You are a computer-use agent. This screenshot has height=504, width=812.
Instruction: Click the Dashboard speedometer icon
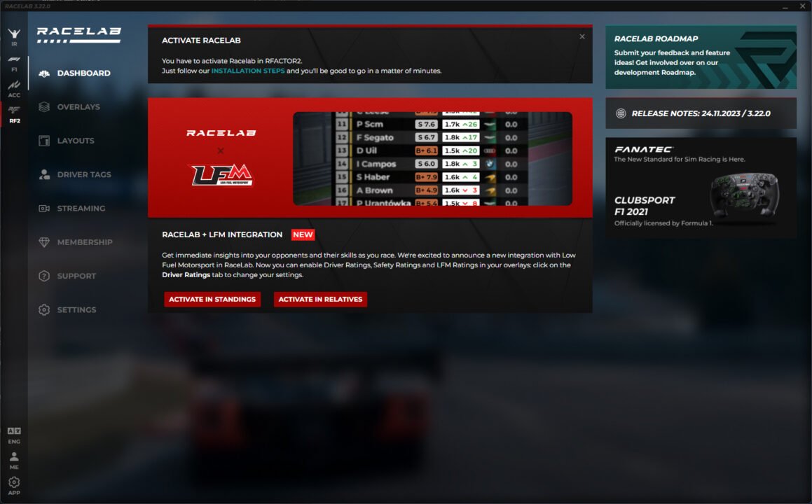[x=44, y=73]
